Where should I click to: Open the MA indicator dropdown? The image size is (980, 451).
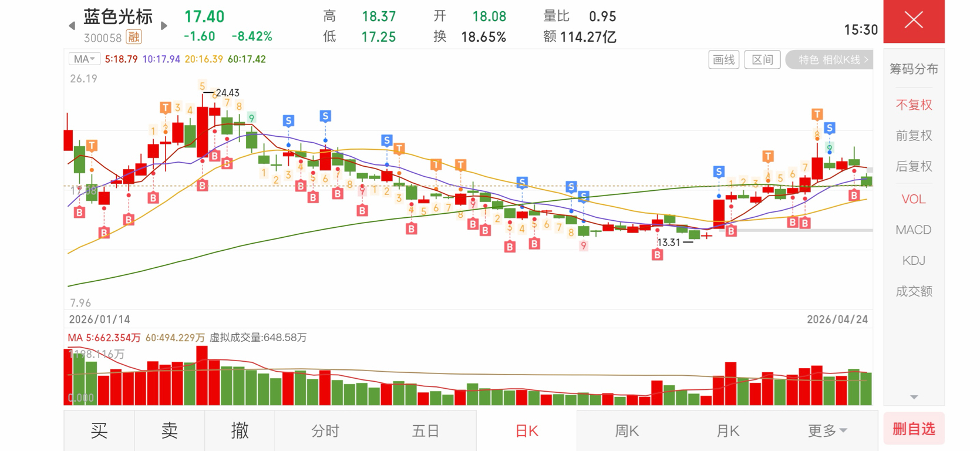84,59
